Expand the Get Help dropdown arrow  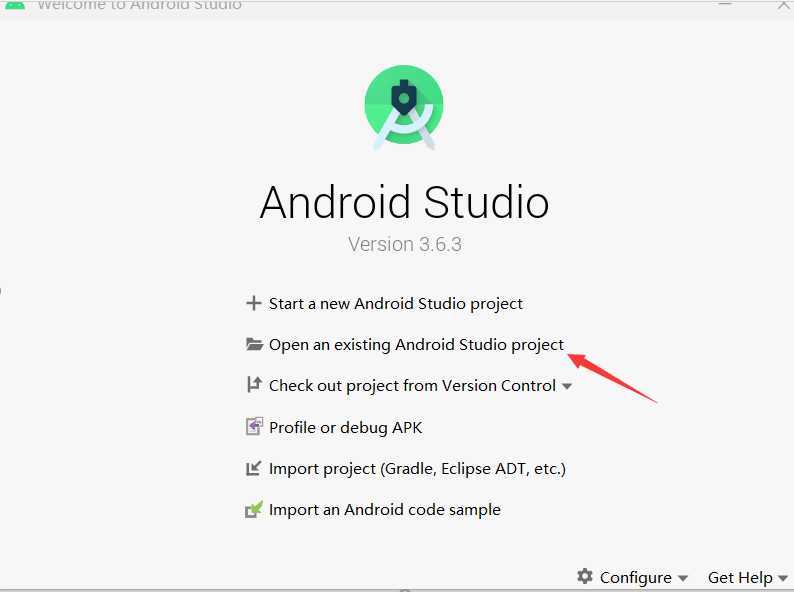coord(783,578)
